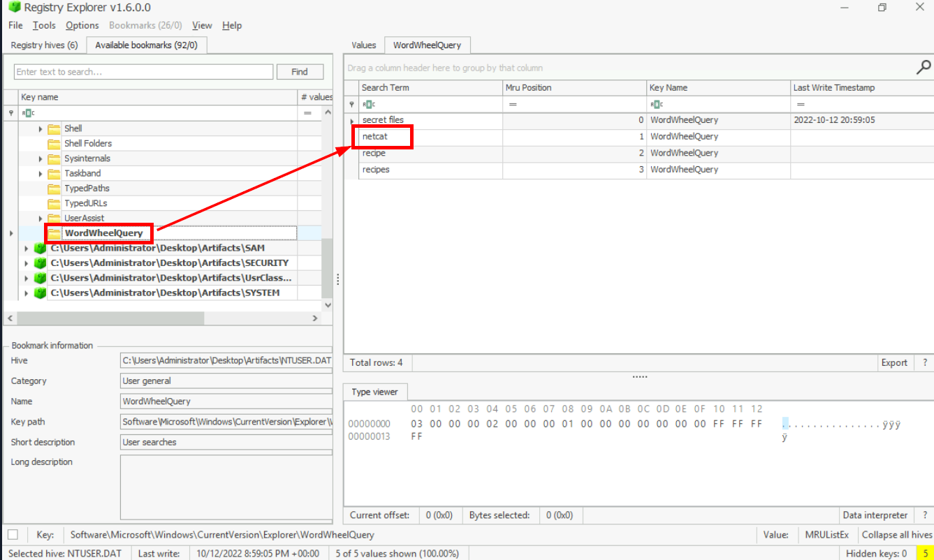934x560 pixels.
Task: Click the search magnifier icon in grid
Action: [923, 68]
